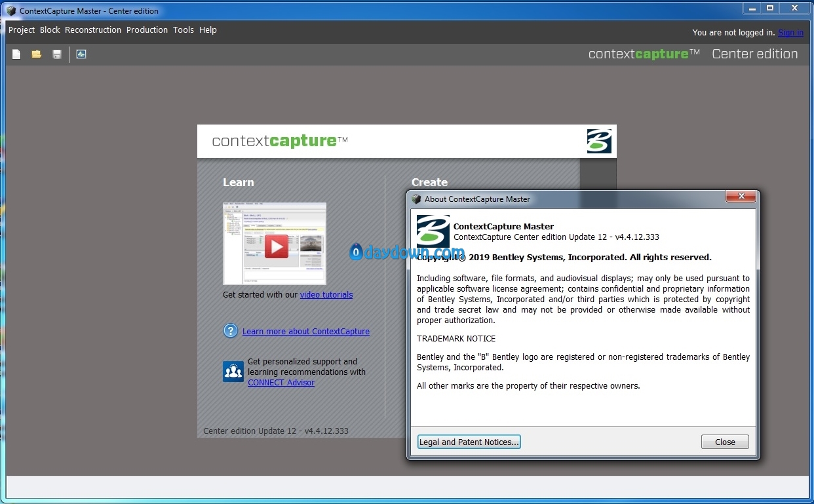814x504 pixels.
Task: Open the CONNECT Advisor link
Action: click(281, 383)
